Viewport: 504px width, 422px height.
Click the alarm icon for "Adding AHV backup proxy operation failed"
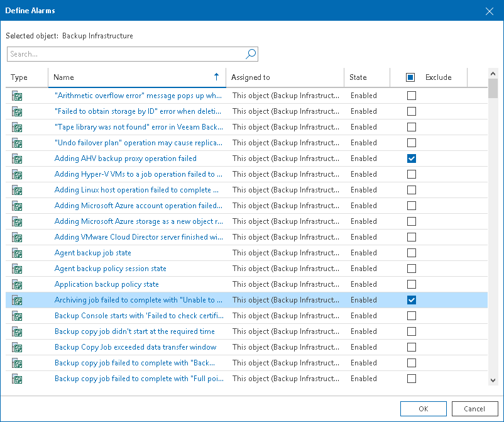pyautogui.click(x=17, y=158)
